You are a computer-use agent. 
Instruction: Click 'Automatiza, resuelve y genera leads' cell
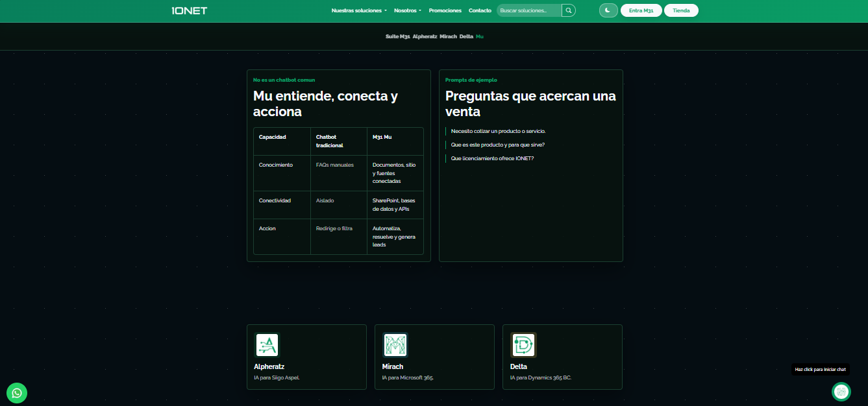coord(394,237)
